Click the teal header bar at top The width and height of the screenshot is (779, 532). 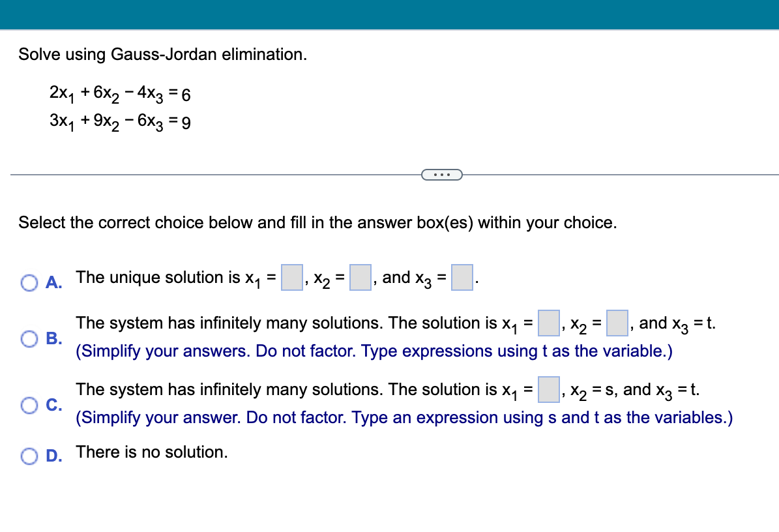389,14
